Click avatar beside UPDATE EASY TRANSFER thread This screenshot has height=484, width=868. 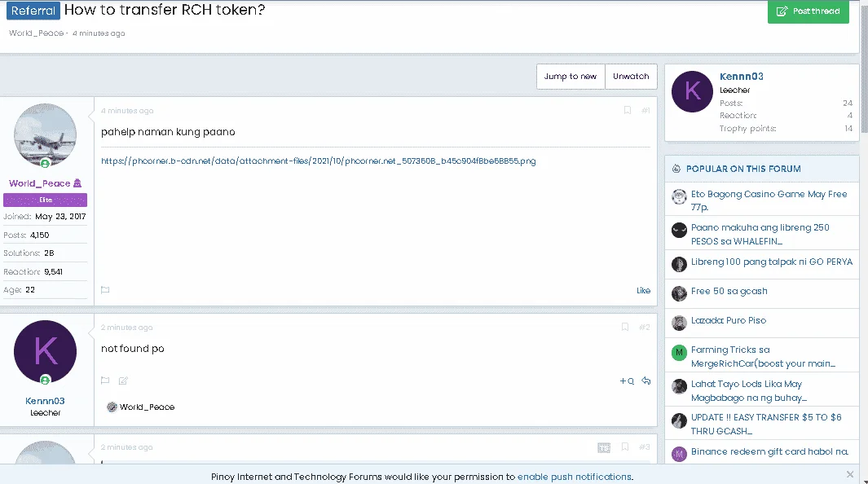(x=679, y=420)
